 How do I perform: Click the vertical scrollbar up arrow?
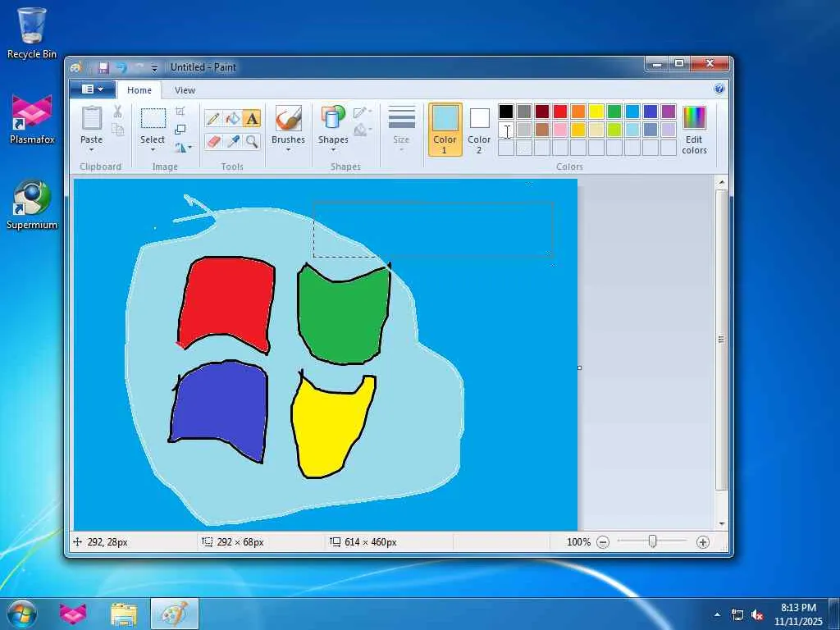722,183
